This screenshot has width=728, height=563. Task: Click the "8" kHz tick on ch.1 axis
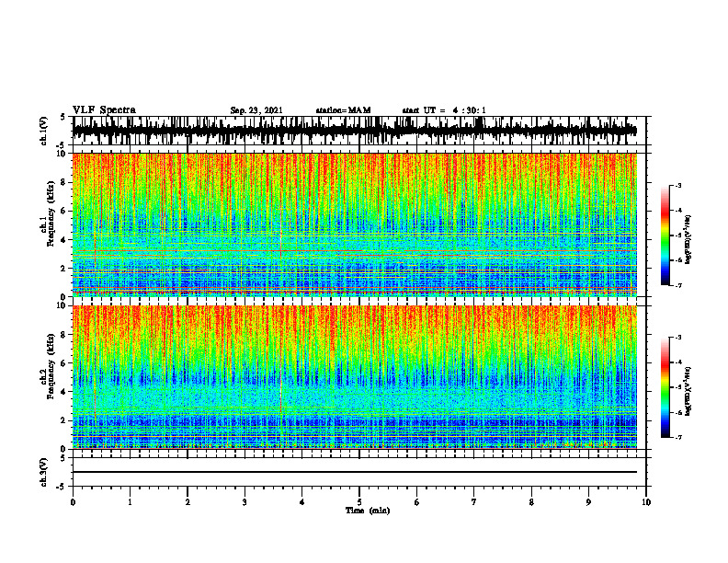pos(63,182)
